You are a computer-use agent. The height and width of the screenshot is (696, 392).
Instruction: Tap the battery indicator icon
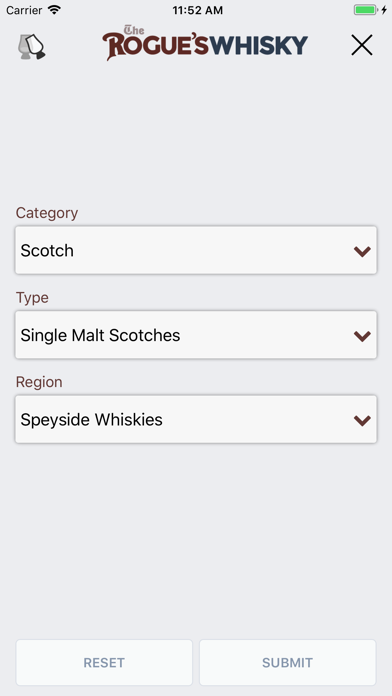(x=365, y=10)
